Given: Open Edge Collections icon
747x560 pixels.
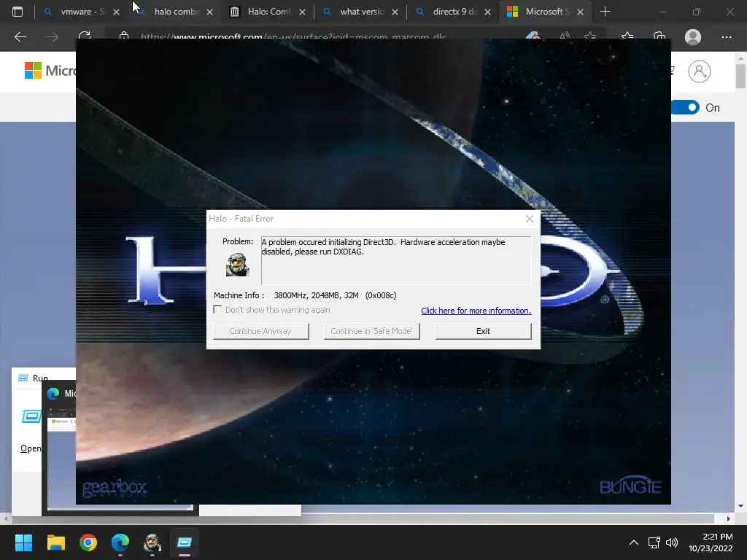Looking at the screenshot, I should (x=659, y=36).
